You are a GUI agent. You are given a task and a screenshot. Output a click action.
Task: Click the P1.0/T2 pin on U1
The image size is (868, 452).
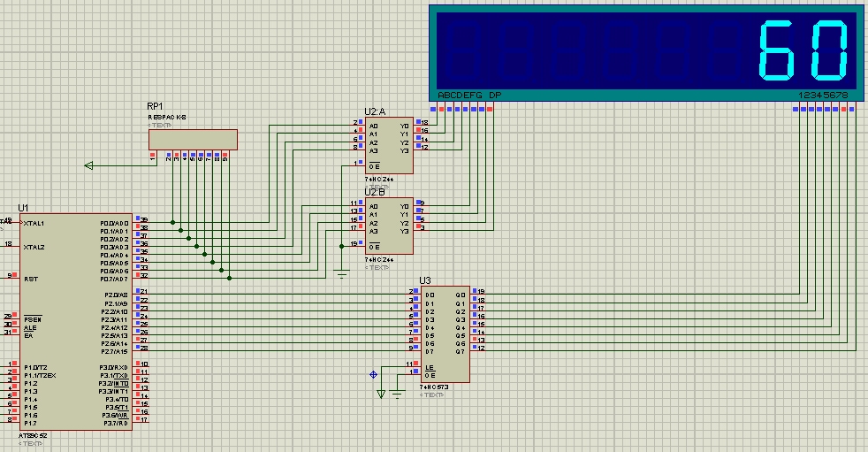[x=34, y=367]
